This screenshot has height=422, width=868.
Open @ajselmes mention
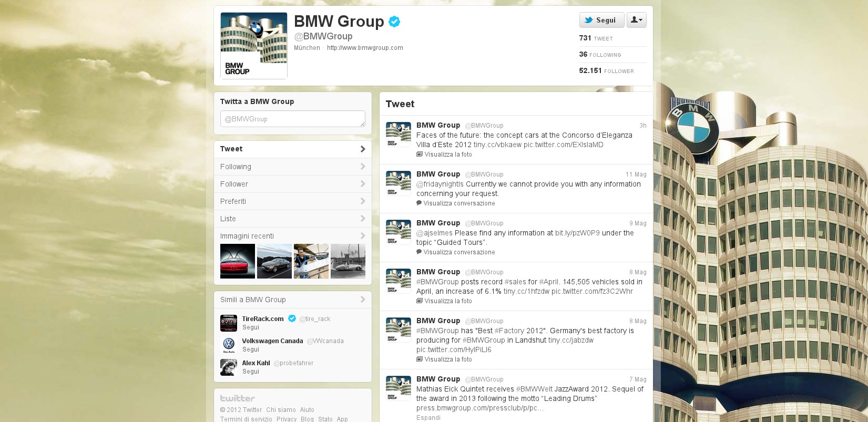434,233
